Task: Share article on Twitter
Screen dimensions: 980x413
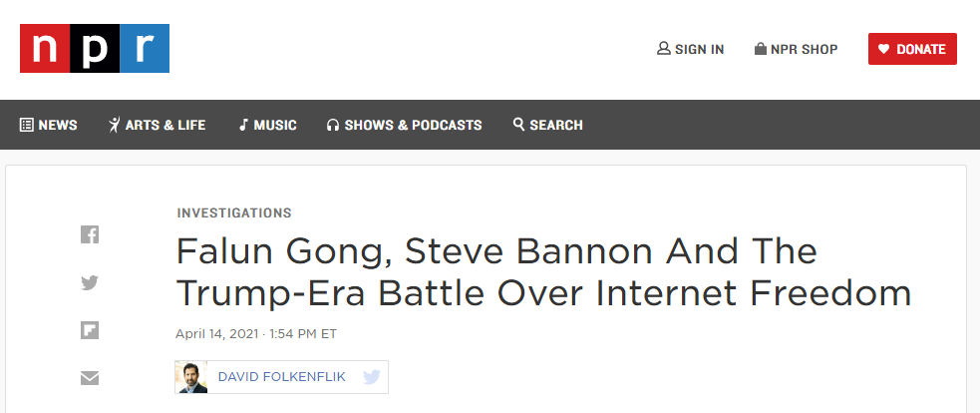Action: tap(90, 282)
